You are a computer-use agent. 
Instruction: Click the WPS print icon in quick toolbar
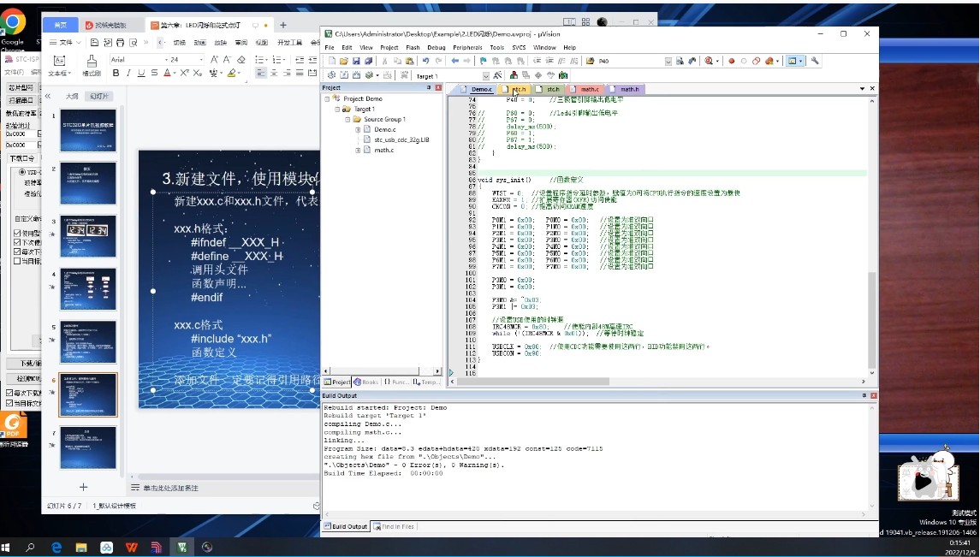click(x=120, y=43)
